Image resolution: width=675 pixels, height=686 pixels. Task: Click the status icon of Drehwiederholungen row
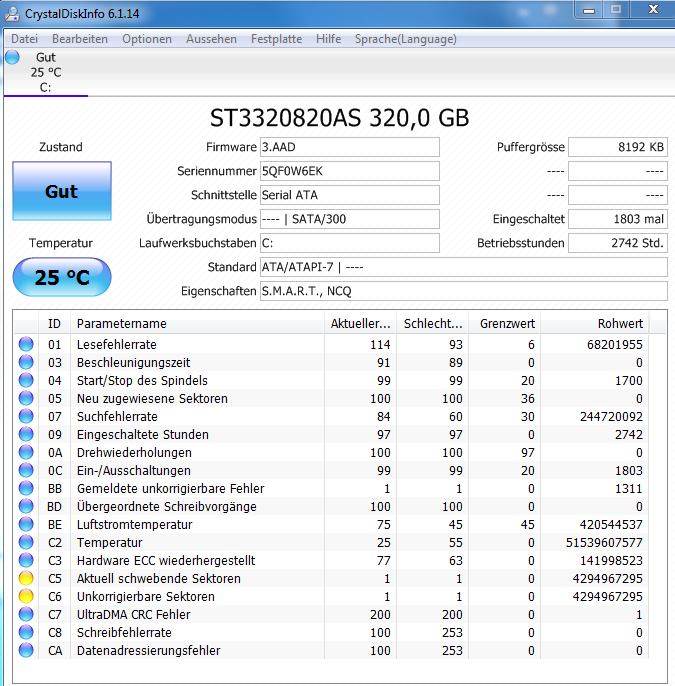click(x=26, y=452)
